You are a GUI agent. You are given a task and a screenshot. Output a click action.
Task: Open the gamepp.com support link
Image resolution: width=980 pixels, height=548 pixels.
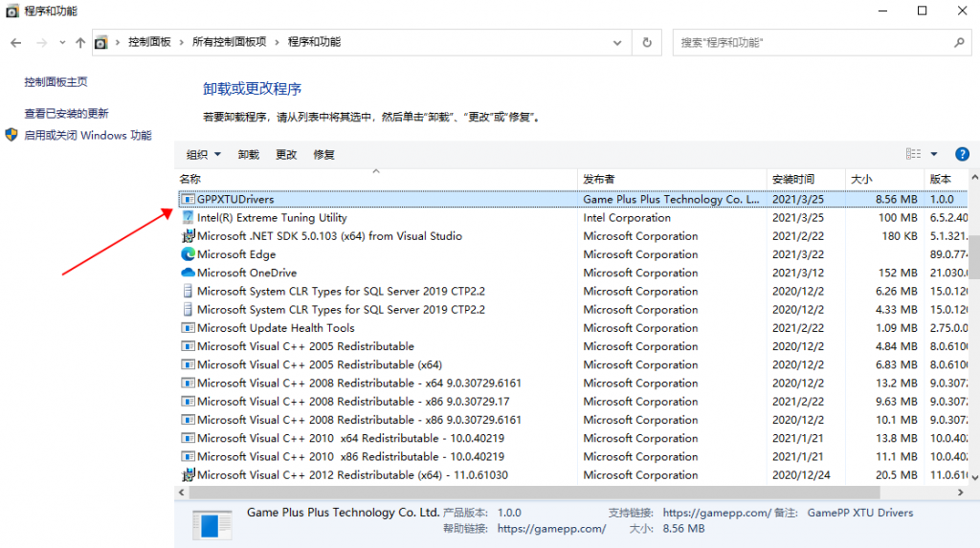[x=717, y=513]
